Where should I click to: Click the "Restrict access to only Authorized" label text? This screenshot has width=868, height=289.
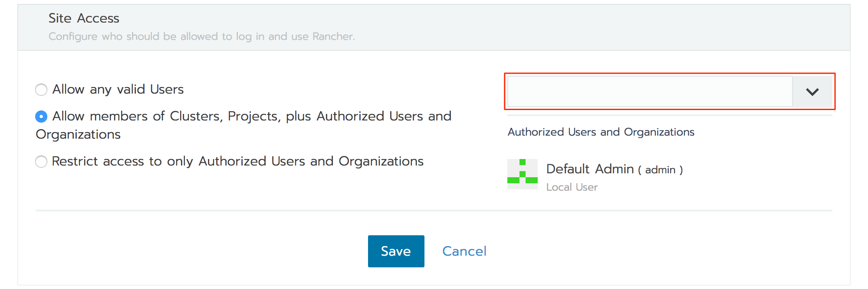click(x=237, y=162)
